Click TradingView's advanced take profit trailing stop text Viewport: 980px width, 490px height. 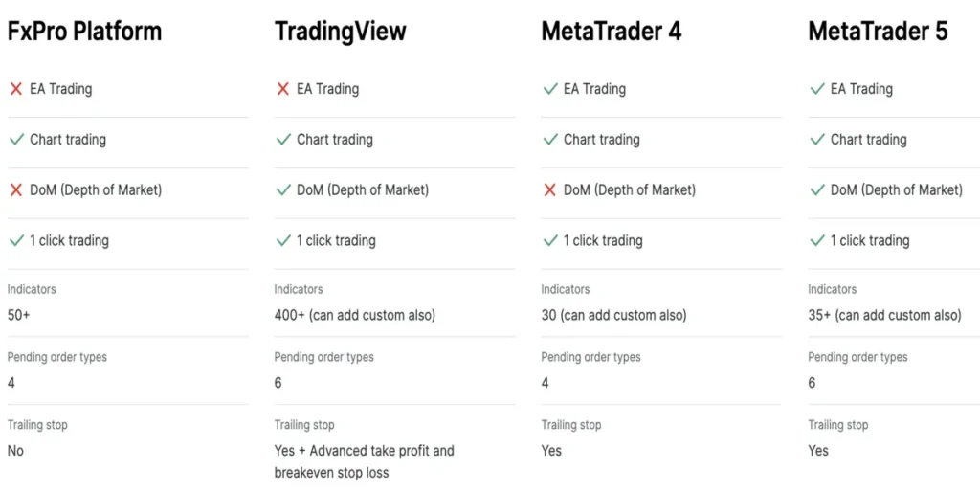point(364,461)
